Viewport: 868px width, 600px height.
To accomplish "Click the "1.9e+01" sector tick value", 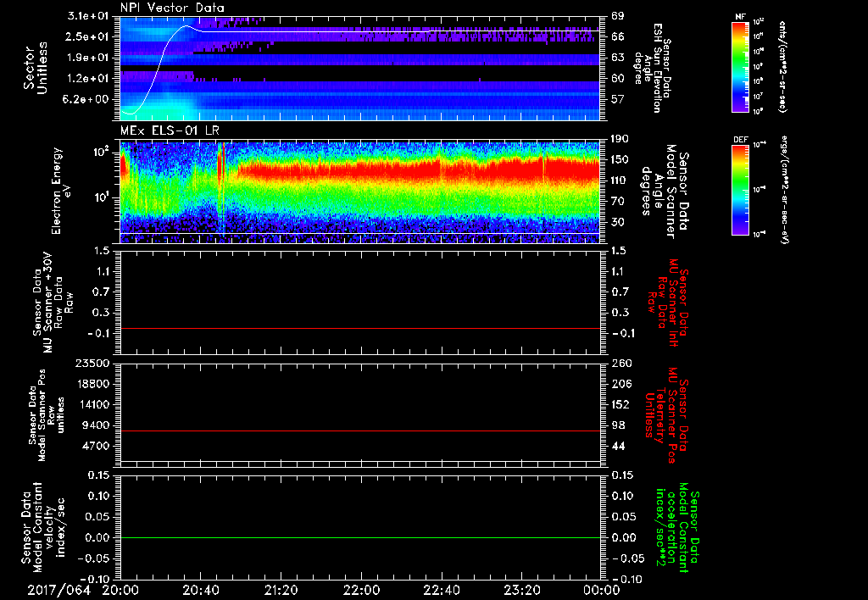I will point(88,58).
